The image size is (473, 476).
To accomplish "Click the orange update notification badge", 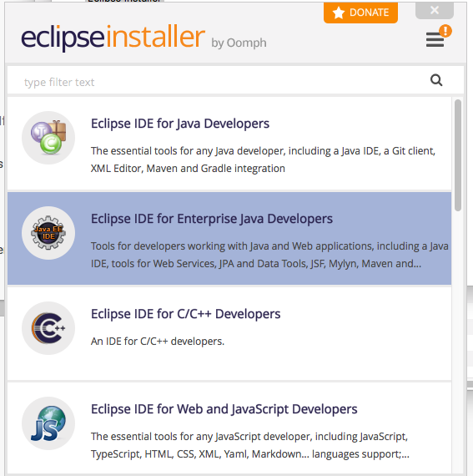I will coord(445,31).
